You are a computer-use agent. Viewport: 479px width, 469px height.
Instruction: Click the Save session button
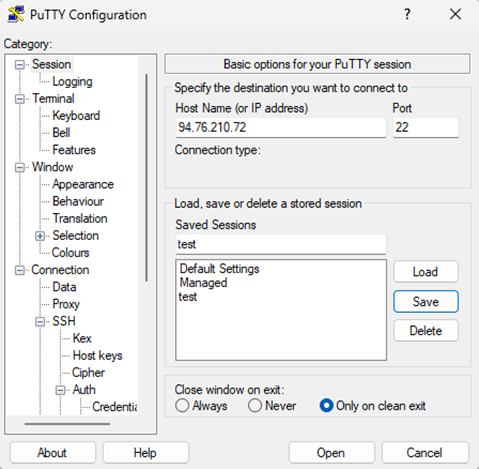426,302
